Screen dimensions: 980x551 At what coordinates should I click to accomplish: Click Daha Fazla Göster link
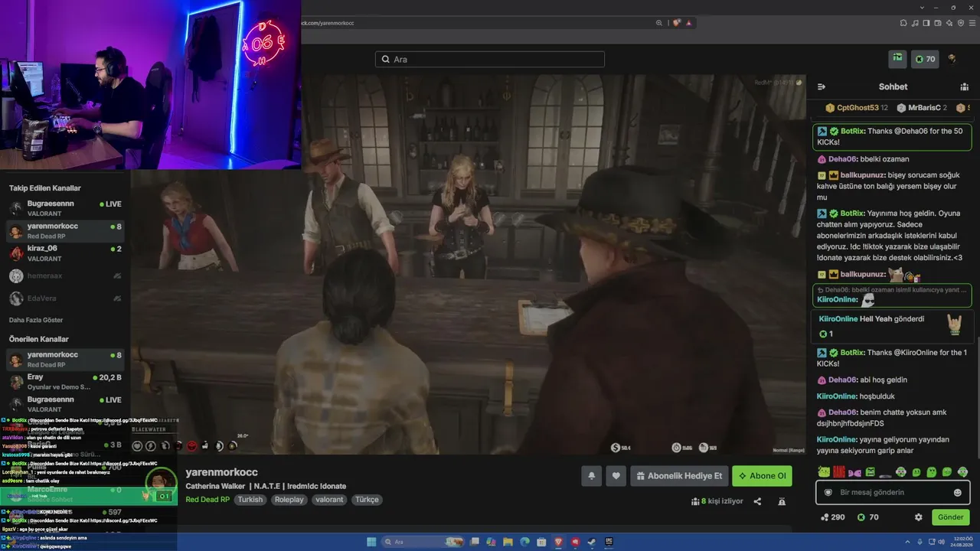(x=36, y=320)
